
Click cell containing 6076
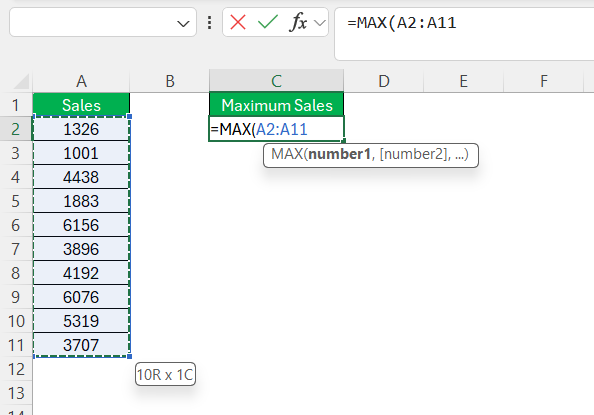click(81, 297)
